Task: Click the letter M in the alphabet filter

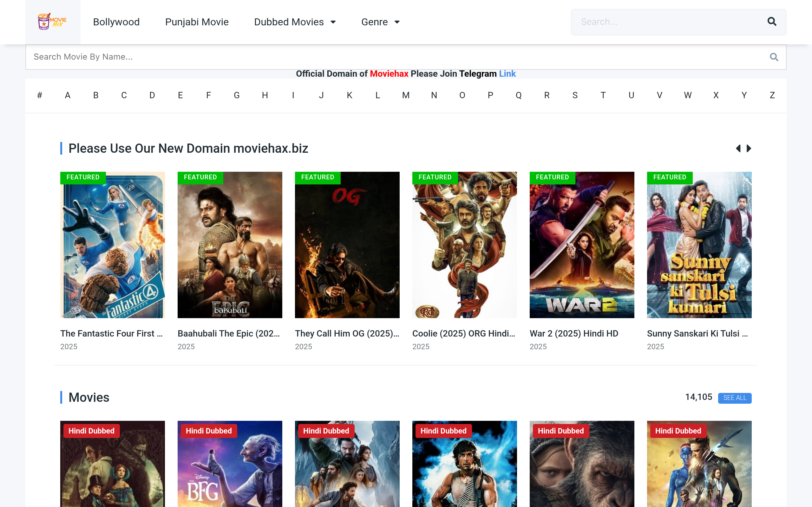Action: (406, 95)
